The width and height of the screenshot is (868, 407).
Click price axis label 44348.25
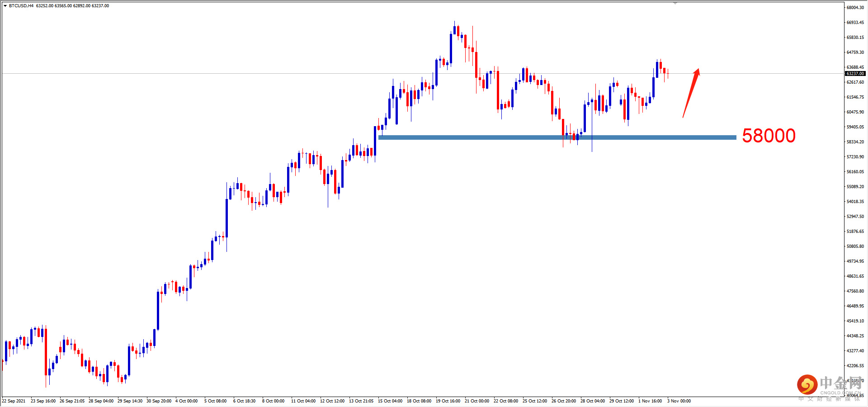855,336
